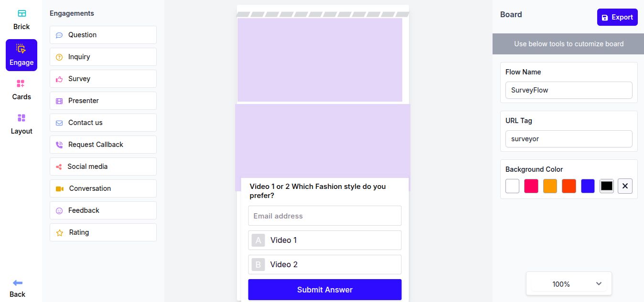Open the Layout sidebar icon
The image size is (644, 302).
tap(21, 118)
